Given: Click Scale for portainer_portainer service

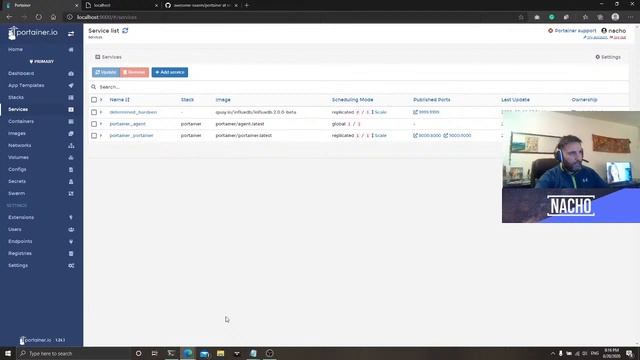Looking at the screenshot, I should point(379,136).
